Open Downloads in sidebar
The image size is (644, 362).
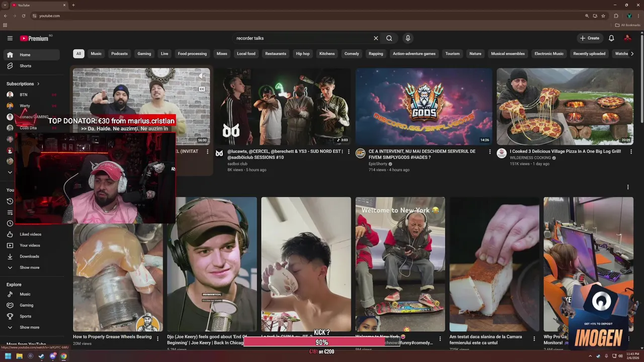pyautogui.click(x=31, y=256)
